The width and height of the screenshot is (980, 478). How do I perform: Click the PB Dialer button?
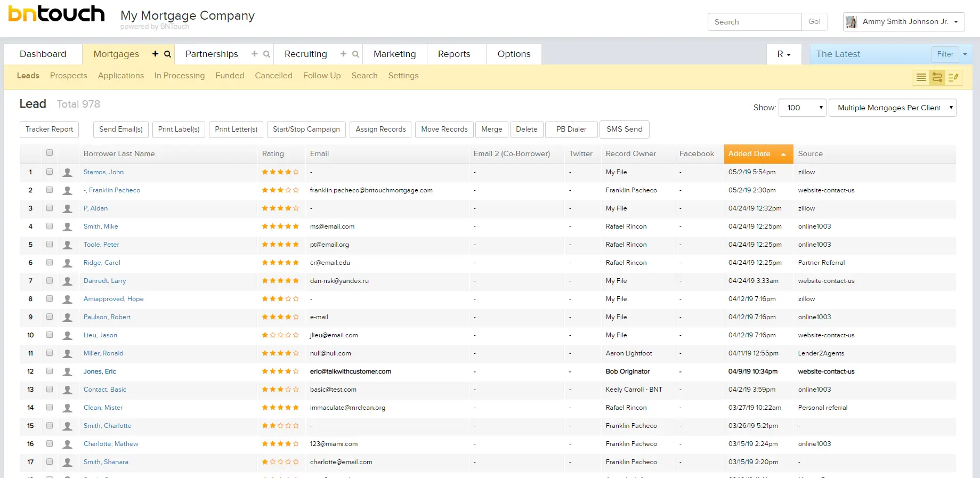point(571,129)
